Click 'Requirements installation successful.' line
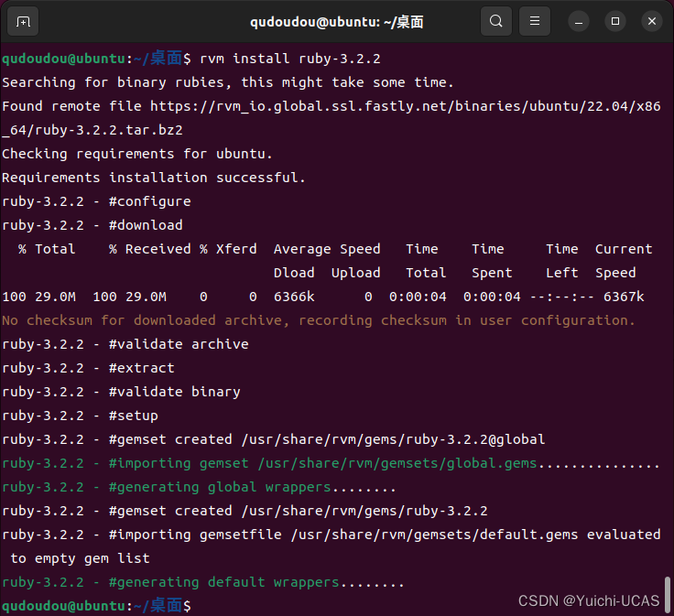The width and height of the screenshot is (674, 616). (154, 178)
